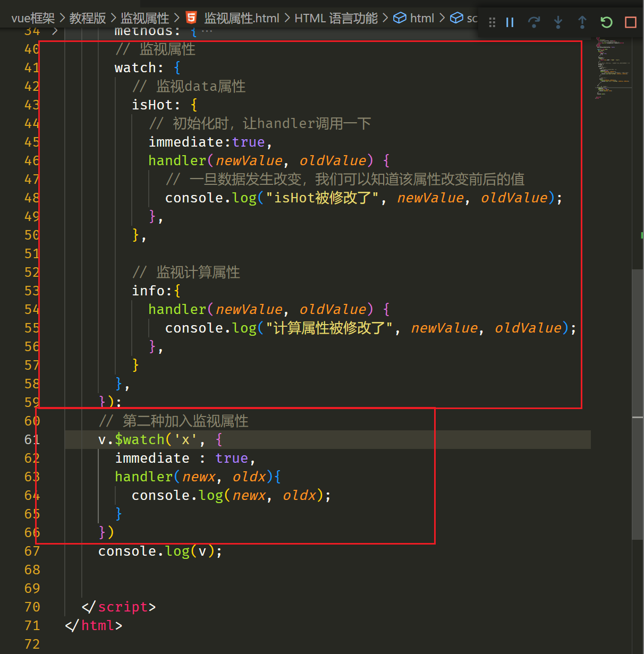Click the handler definition on line 46

269,160
